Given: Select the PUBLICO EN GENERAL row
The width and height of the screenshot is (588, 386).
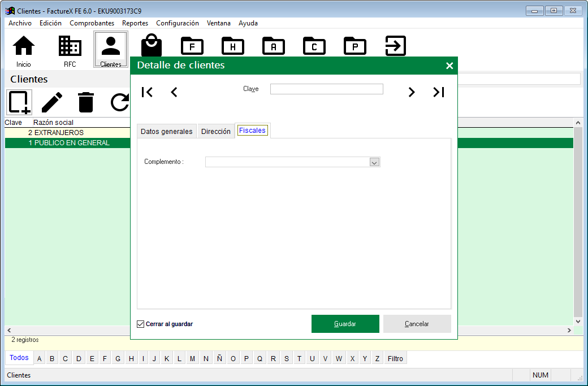Looking at the screenshot, I should (x=67, y=143).
